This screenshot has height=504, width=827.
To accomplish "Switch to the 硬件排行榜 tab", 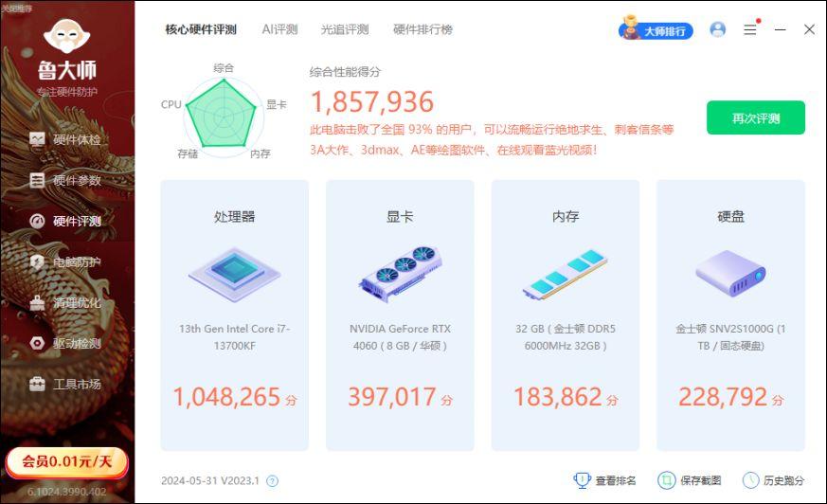I will [423, 29].
